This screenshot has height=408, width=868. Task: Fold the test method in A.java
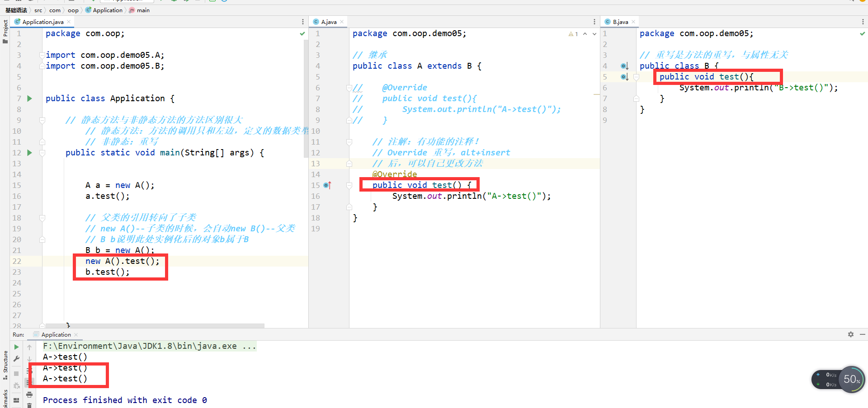click(349, 185)
